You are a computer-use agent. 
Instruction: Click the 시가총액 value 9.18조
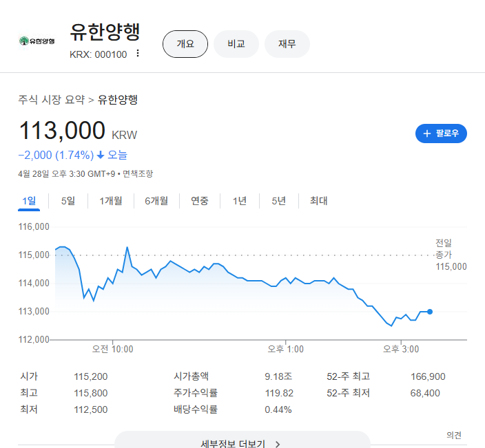click(x=278, y=376)
